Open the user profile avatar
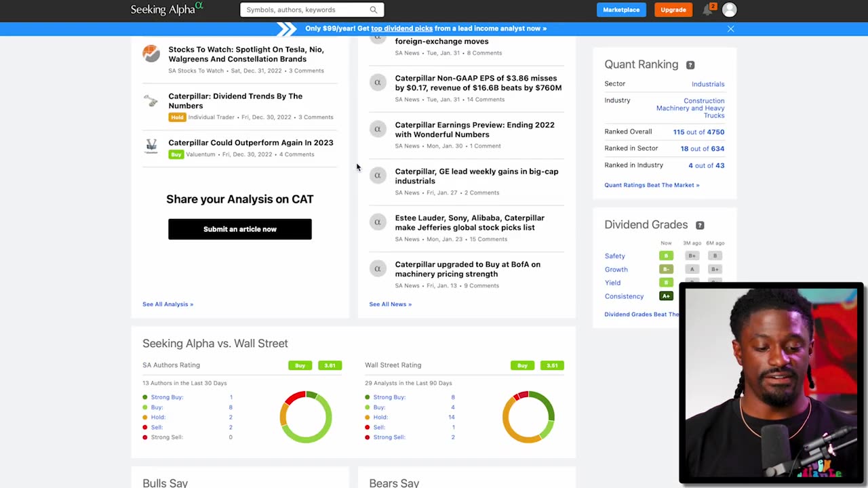Viewport: 868px width, 488px height. point(730,9)
